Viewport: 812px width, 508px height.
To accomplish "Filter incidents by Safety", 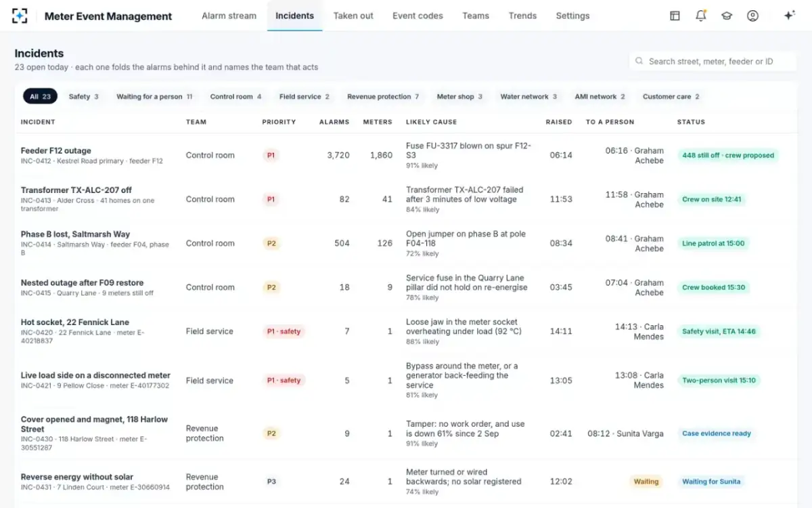I will pyautogui.click(x=83, y=96).
